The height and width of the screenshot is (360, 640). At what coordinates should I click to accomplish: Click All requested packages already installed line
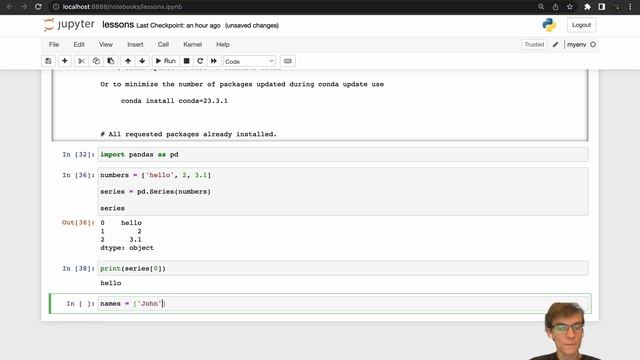point(189,134)
